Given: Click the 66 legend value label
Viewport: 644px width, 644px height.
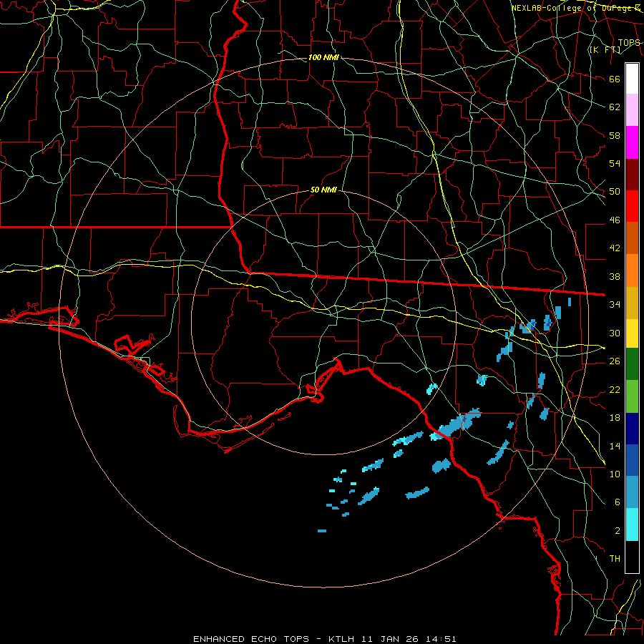Looking at the screenshot, I should tap(615, 79).
